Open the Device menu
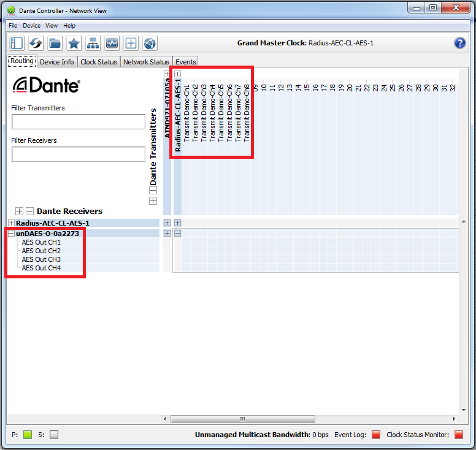Viewport: 476px width, 450px height. tap(31, 26)
